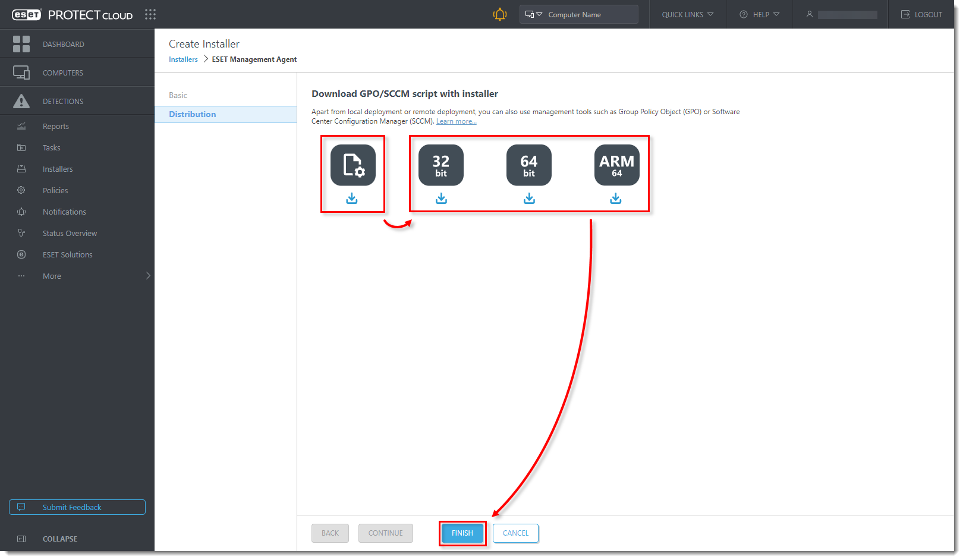
Task: Open the Tasks section
Action: click(x=51, y=147)
